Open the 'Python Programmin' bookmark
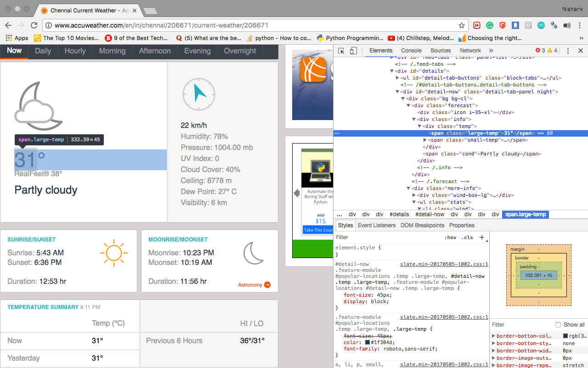 click(350, 38)
